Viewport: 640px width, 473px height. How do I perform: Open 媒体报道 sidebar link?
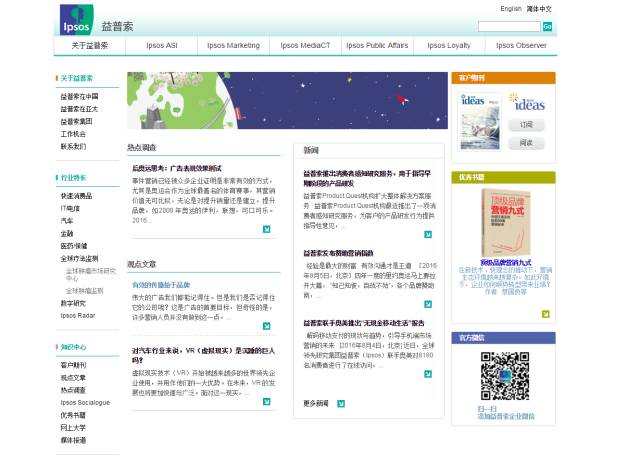[x=73, y=440]
